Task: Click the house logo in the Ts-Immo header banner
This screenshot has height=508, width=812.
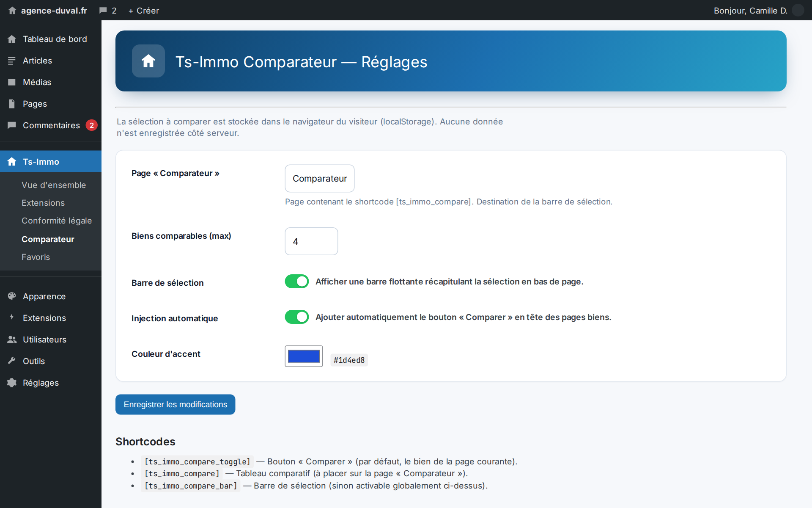Action: pyautogui.click(x=148, y=61)
